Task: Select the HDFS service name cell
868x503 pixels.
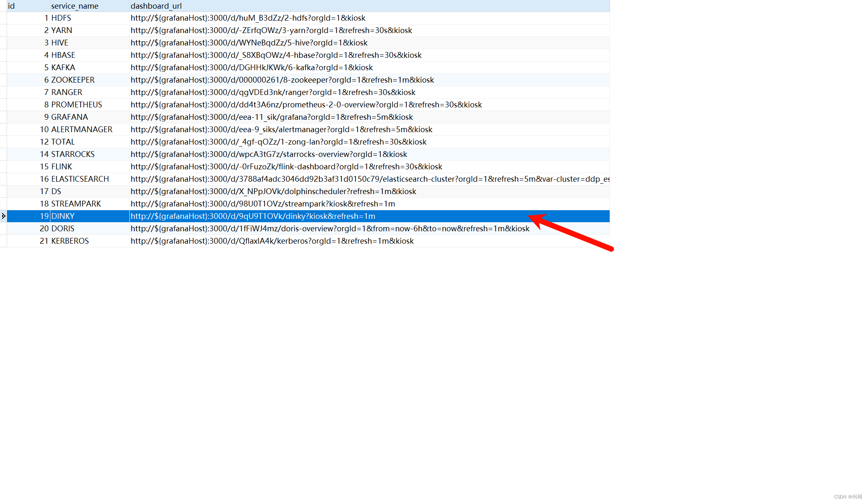Action: click(x=61, y=18)
